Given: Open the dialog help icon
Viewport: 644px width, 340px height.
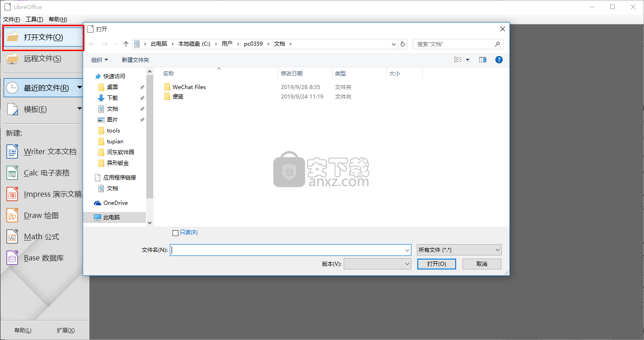Looking at the screenshot, I should pos(499,60).
